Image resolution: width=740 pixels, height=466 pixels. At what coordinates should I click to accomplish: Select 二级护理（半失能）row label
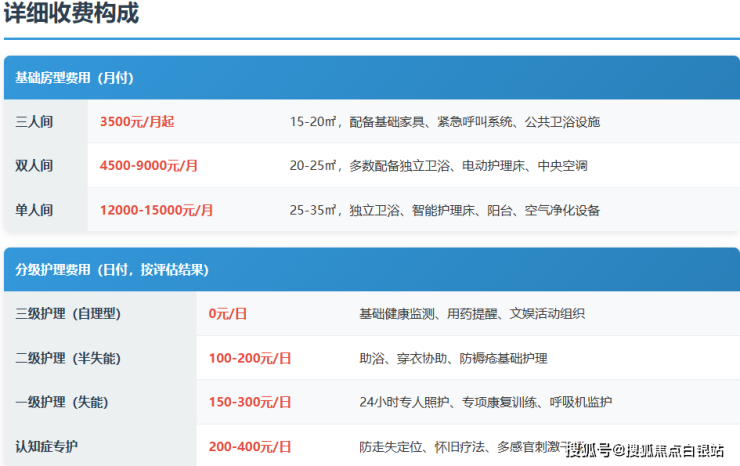(x=68, y=358)
